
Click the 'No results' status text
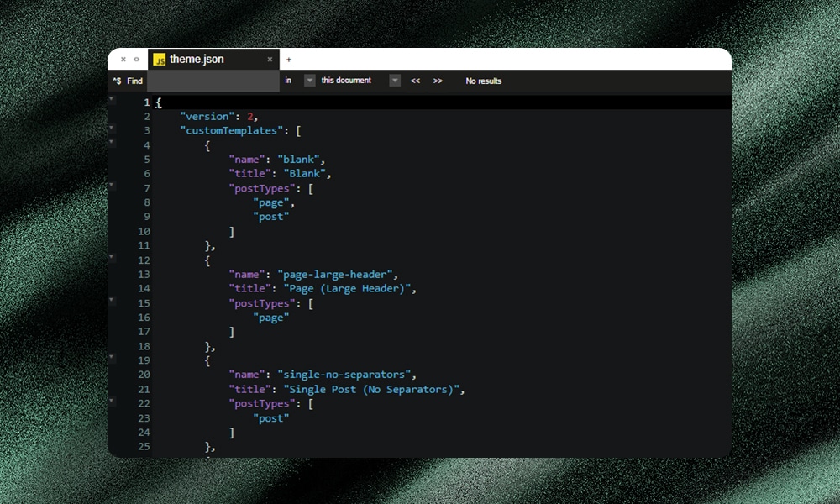click(483, 81)
